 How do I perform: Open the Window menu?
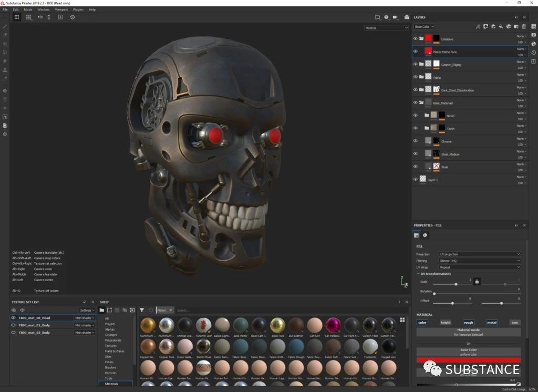43,9
